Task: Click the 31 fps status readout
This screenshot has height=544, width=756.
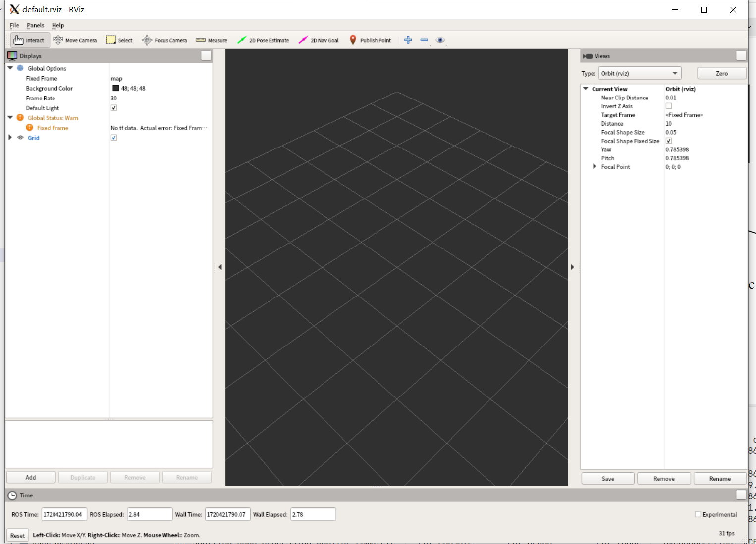Action: coord(727,533)
